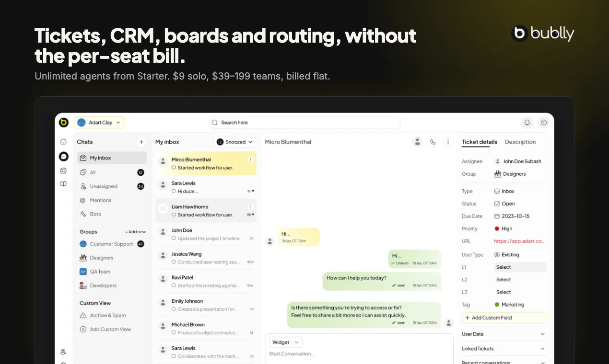Open the contacts icon at sidebar bottom
This screenshot has height=364, width=609.
coord(63,352)
